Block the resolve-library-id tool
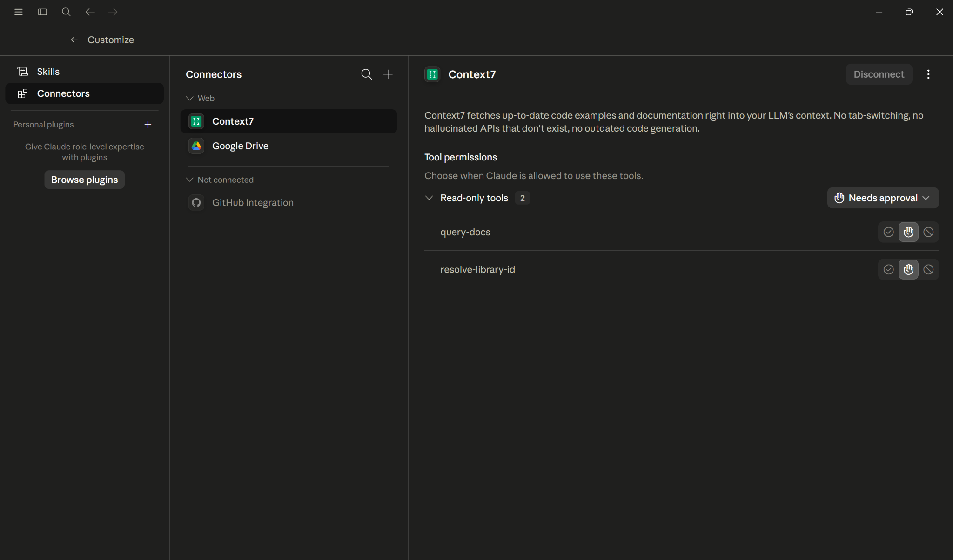Viewport: 953px width, 560px height. (928, 270)
